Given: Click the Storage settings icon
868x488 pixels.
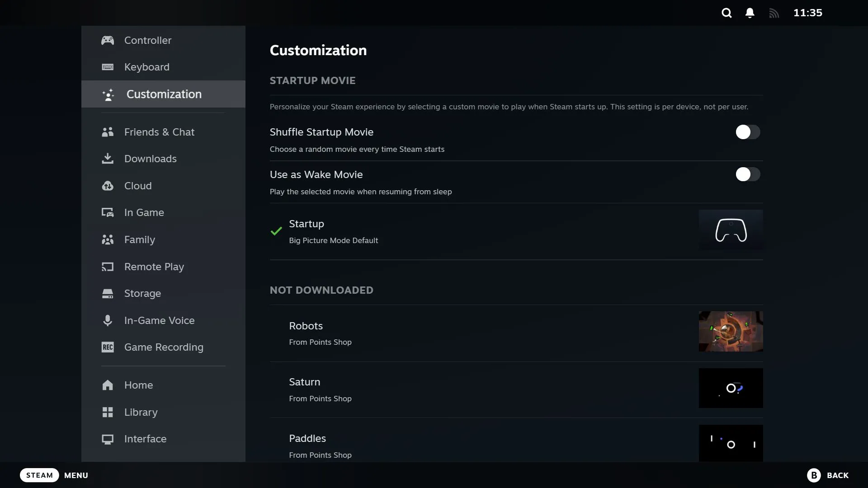Looking at the screenshot, I should [x=107, y=293].
